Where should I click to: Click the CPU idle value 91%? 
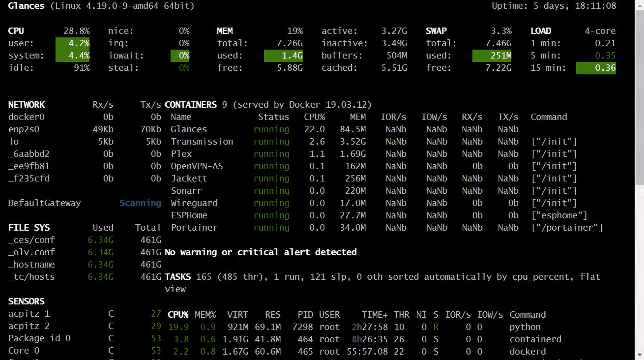tap(82, 68)
